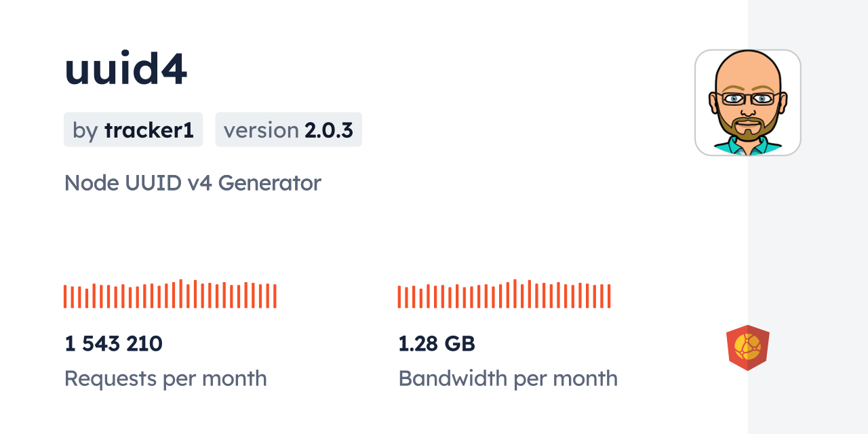Click the avatar's brown beard
Screen dimensions: 868x434
[x=747, y=131]
